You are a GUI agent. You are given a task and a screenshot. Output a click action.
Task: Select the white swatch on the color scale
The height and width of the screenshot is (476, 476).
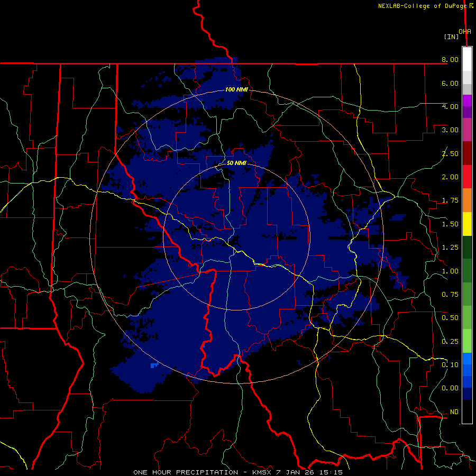(467, 59)
